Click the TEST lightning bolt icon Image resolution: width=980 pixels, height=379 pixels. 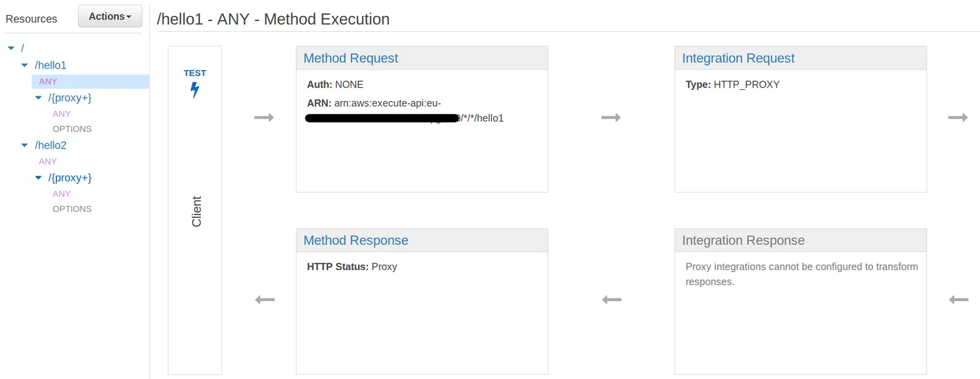tap(195, 90)
